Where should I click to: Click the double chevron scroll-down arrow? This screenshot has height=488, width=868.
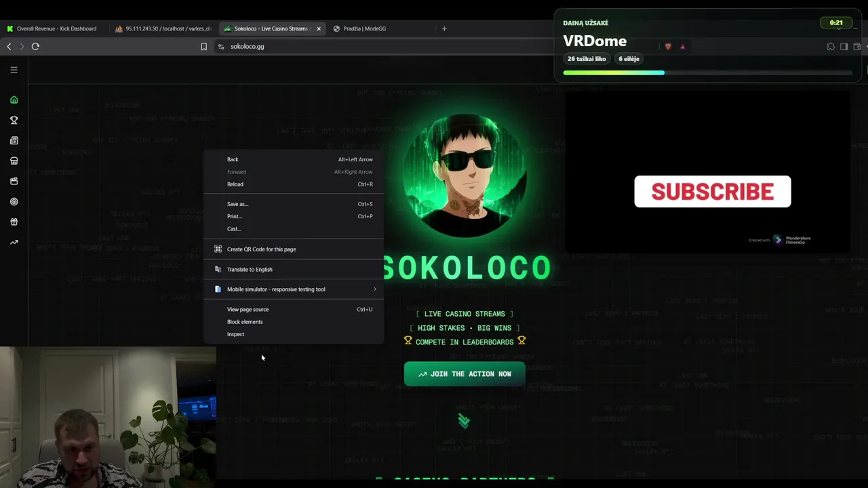[x=464, y=422]
